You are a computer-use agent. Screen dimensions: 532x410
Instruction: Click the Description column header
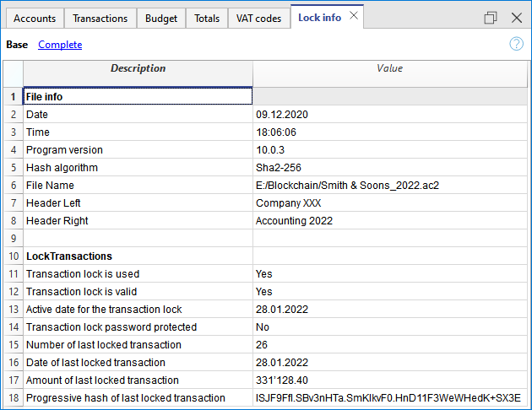[x=138, y=69]
